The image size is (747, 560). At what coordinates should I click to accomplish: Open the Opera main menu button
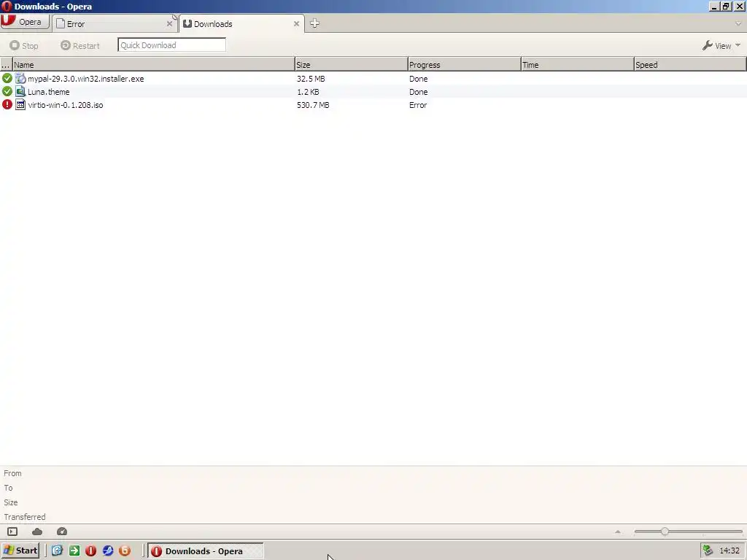click(25, 22)
